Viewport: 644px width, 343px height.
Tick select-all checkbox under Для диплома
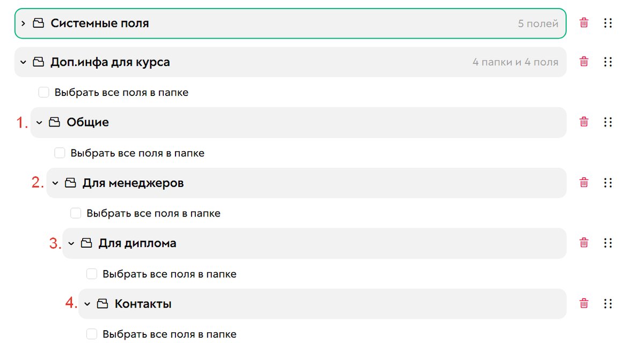click(92, 274)
